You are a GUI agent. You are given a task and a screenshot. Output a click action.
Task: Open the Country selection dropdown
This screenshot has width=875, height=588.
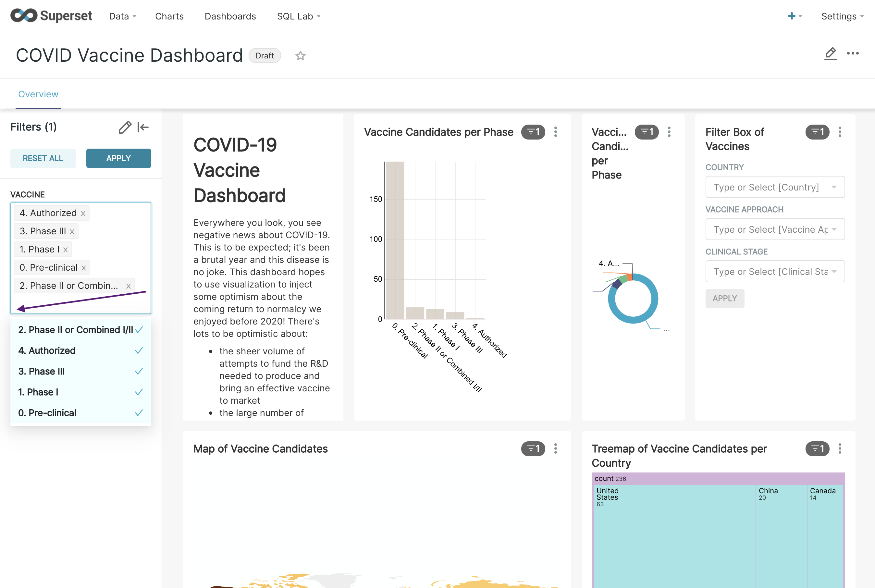tap(774, 187)
